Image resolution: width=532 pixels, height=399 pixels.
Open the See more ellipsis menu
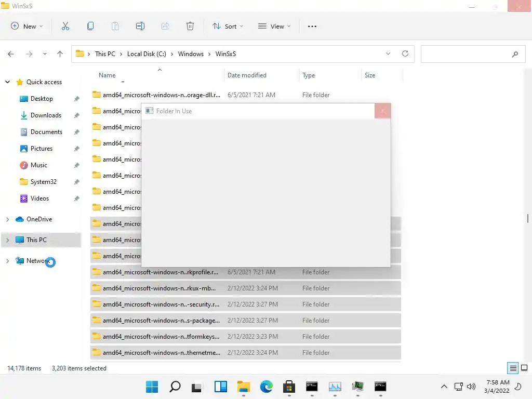point(312,26)
